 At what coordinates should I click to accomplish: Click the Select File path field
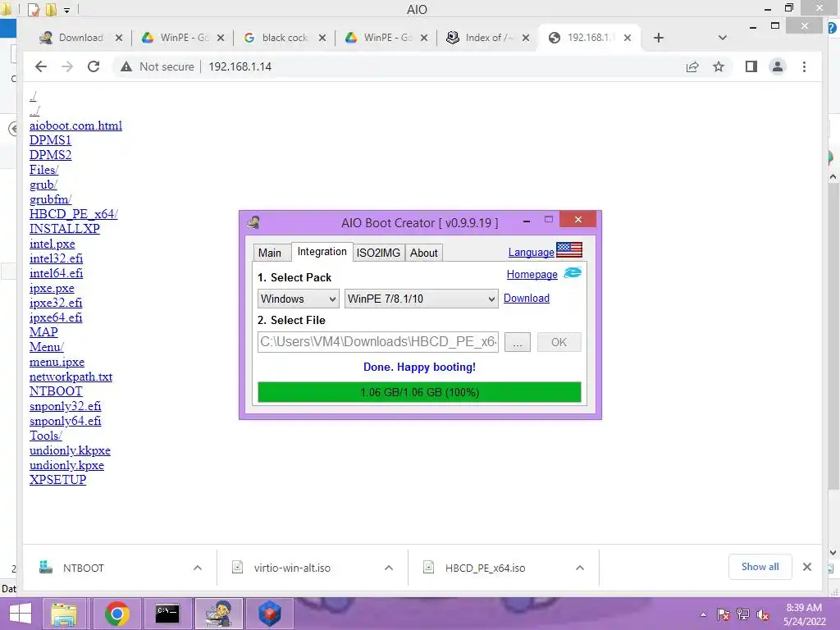click(377, 342)
